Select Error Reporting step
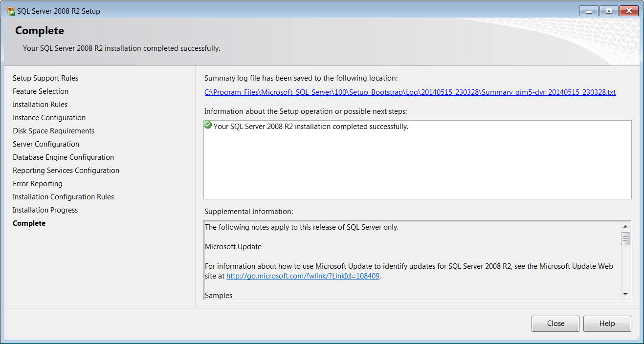The width and height of the screenshot is (644, 344). point(38,184)
